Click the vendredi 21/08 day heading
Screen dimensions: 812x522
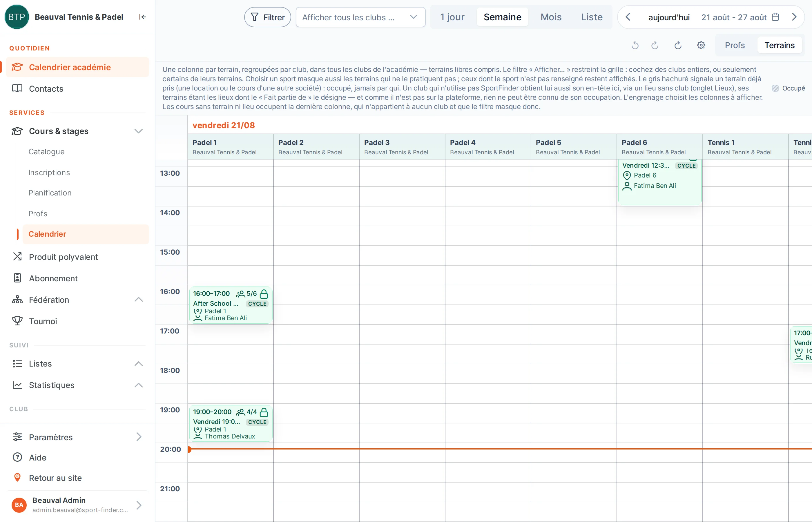click(x=223, y=125)
